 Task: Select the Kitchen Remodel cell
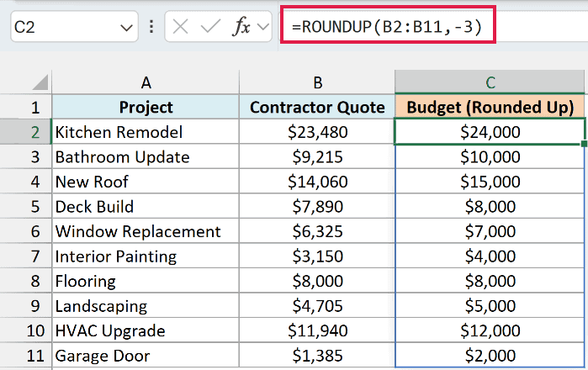tap(146, 132)
